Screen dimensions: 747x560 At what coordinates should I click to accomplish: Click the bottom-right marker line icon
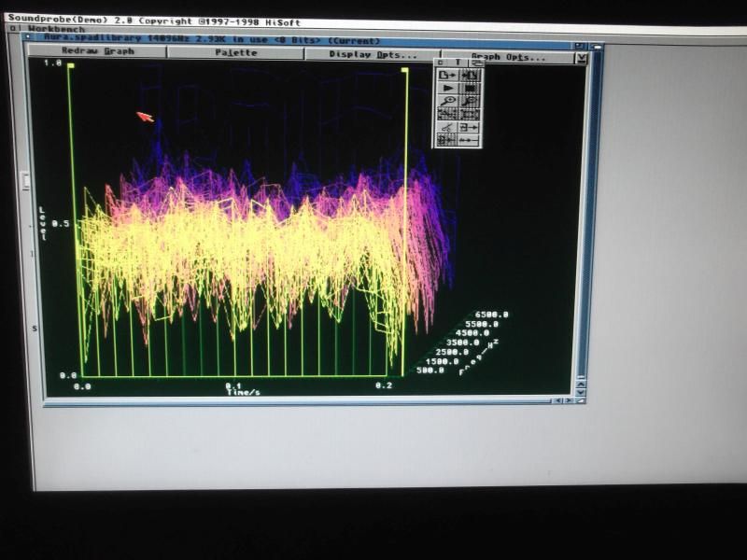(469, 140)
